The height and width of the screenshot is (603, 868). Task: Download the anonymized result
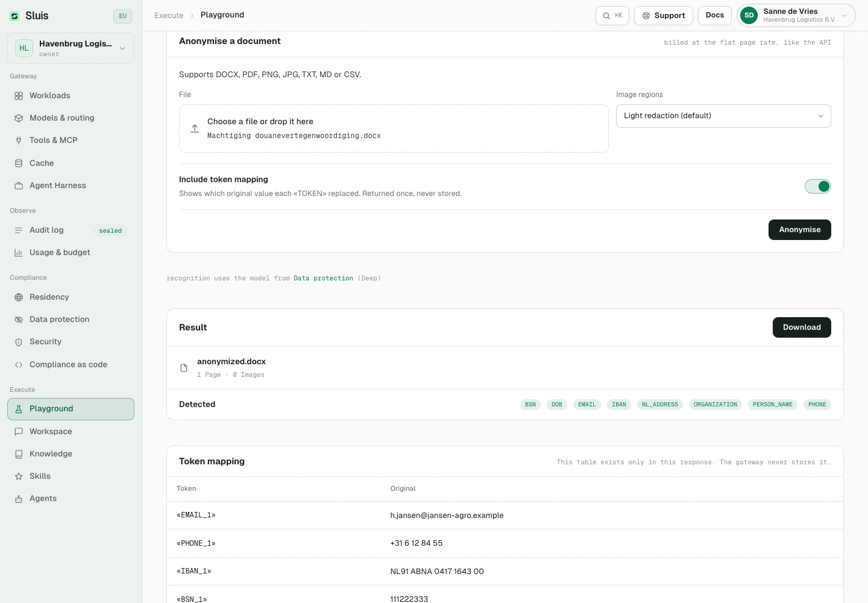pos(802,327)
